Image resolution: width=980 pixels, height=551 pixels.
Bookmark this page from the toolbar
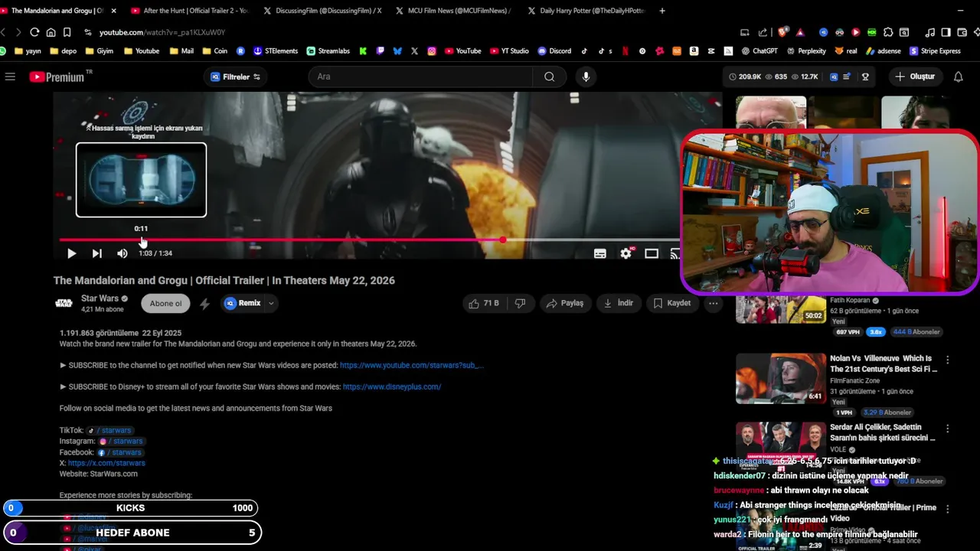(x=67, y=32)
